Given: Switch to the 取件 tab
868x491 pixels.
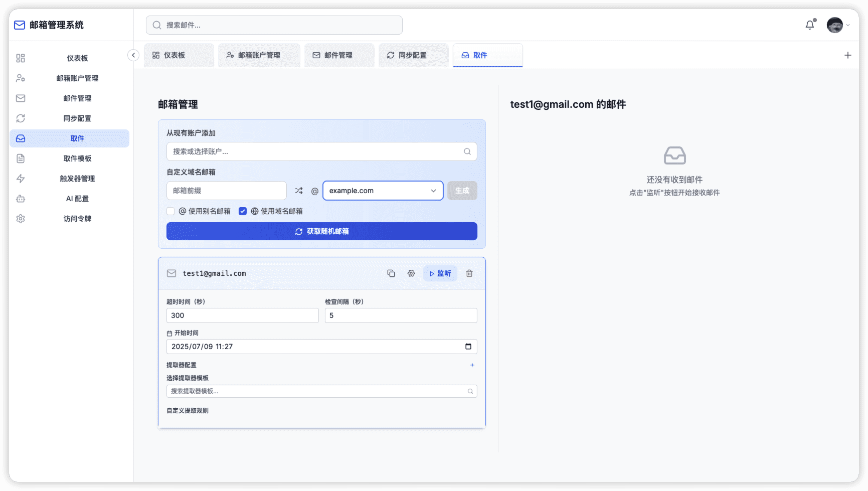Looking at the screenshot, I should (488, 55).
